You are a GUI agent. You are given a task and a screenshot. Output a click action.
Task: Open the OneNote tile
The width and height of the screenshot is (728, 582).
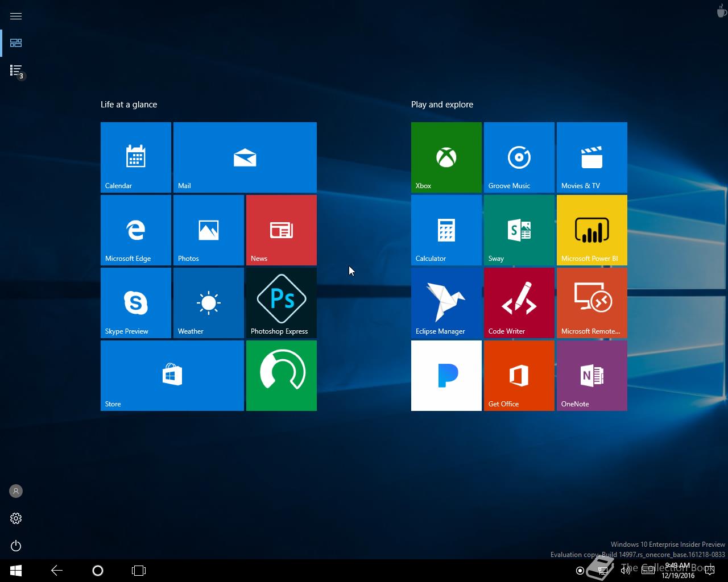click(592, 376)
